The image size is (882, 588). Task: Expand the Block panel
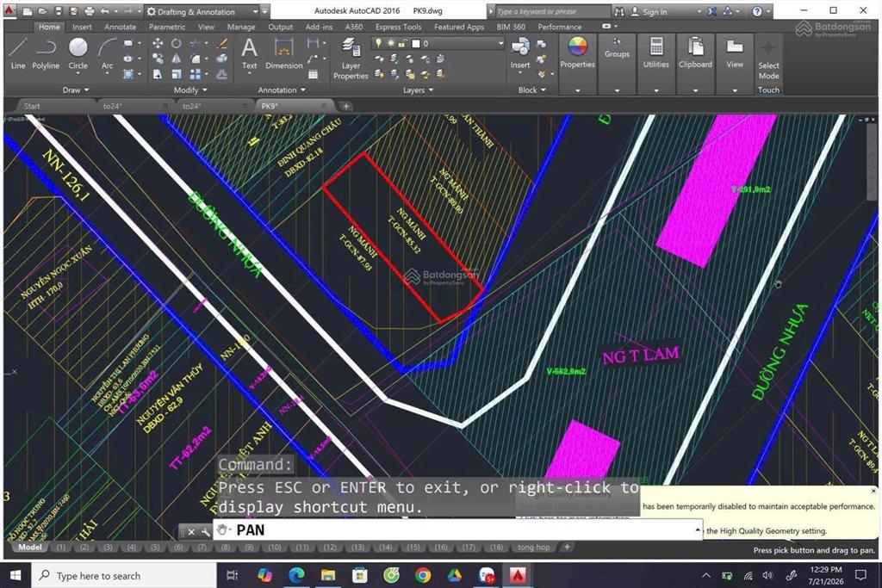click(x=531, y=90)
